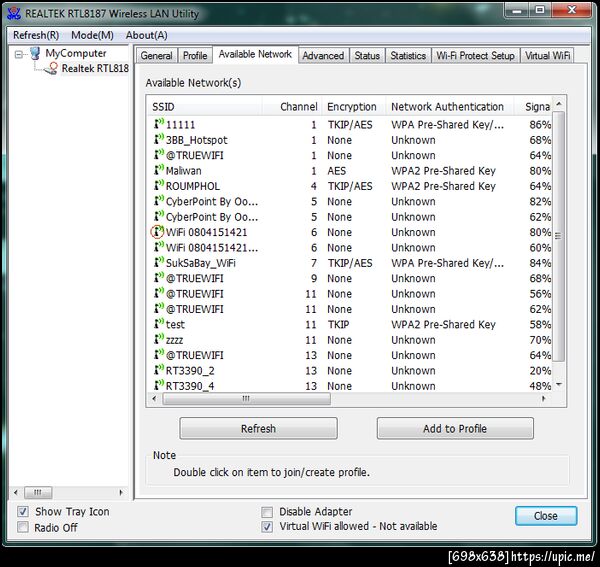Toggle the Show Tray Icon checkbox
The height and width of the screenshot is (567, 600).
click(x=23, y=512)
